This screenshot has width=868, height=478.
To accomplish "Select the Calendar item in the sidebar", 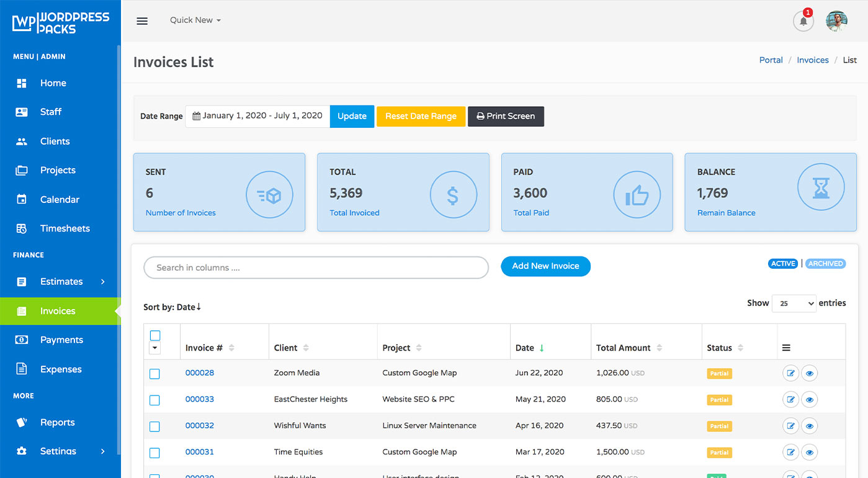I will [59, 199].
